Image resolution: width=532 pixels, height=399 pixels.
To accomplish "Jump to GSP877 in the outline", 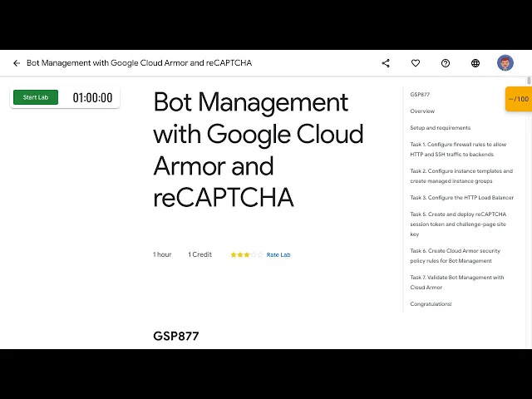I will pos(420,94).
